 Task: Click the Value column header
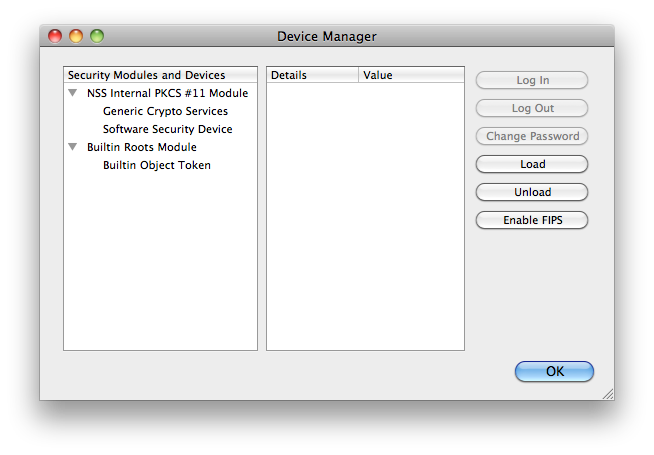point(411,75)
